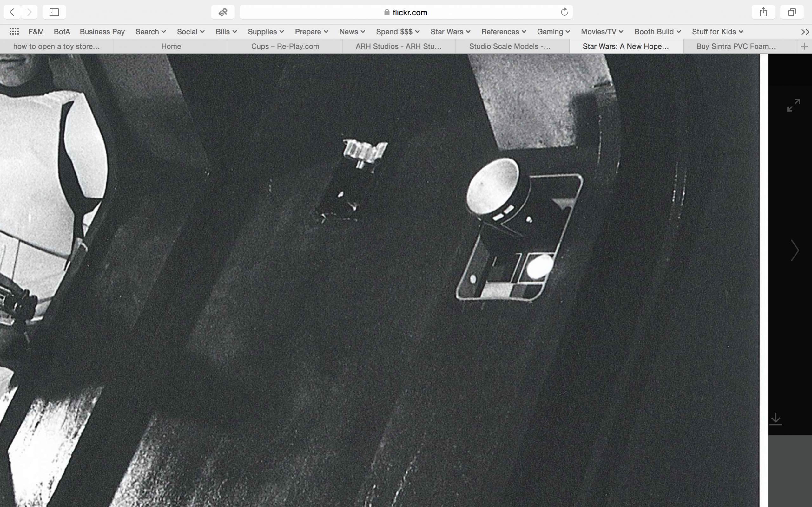
Task: Expand the Movies/TV bookmarks folder
Action: (x=602, y=31)
